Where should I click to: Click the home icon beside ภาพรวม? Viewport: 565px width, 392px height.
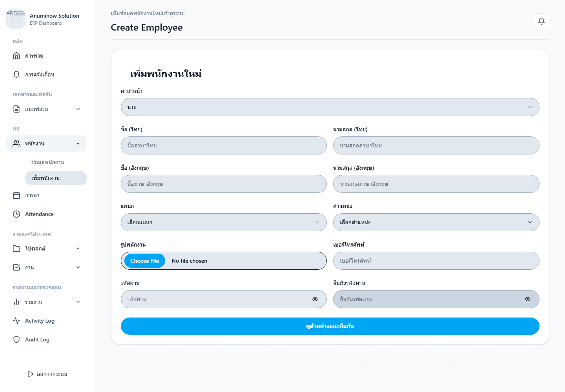(x=16, y=56)
